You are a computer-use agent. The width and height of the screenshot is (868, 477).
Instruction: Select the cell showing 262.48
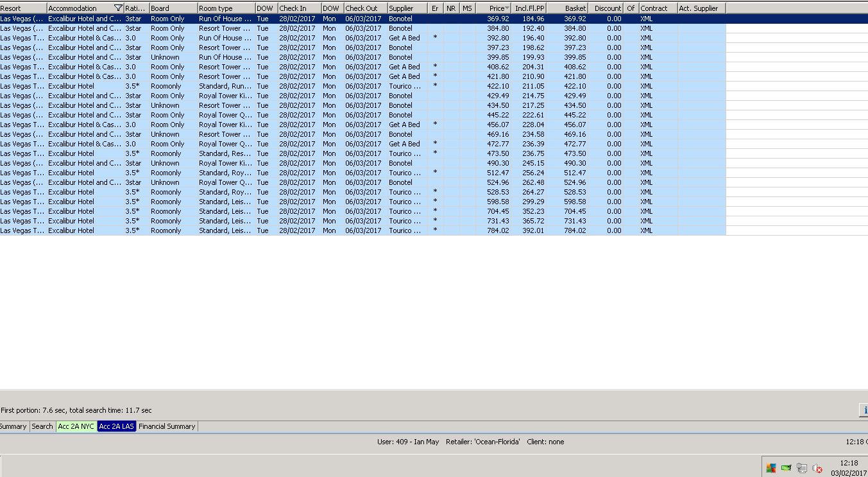click(529, 182)
